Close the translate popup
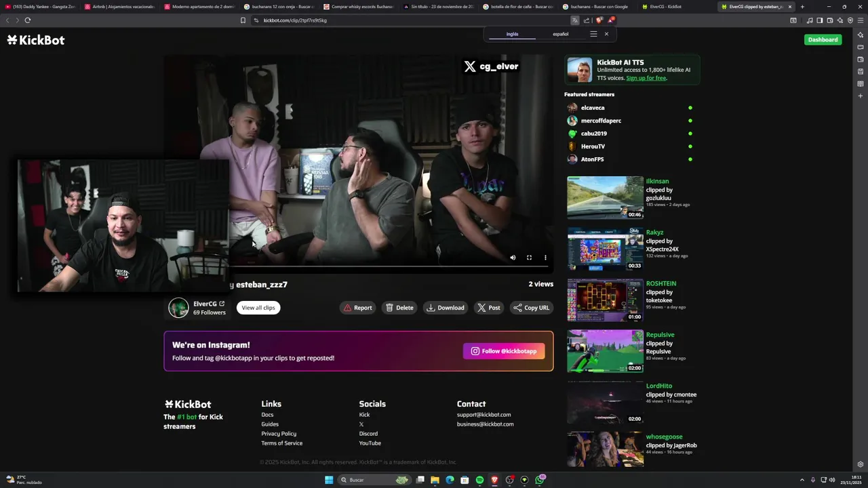Image resolution: width=868 pixels, height=488 pixels. (x=606, y=34)
